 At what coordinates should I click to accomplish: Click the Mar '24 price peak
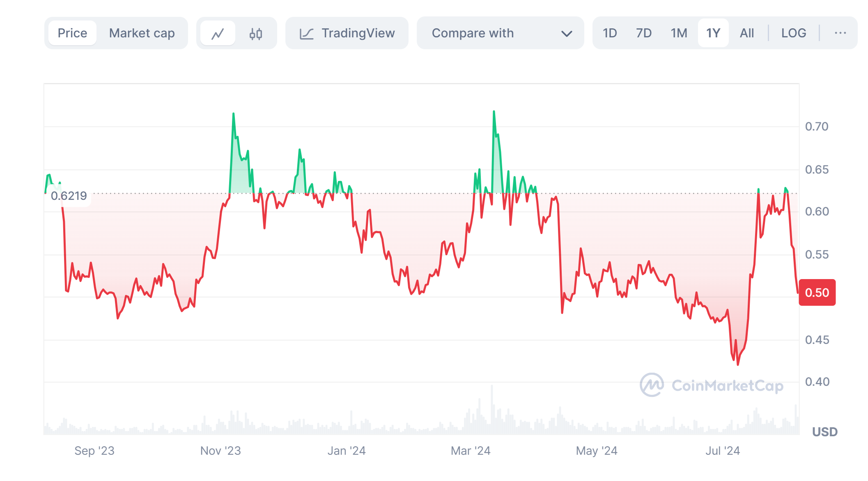coord(494,112)
